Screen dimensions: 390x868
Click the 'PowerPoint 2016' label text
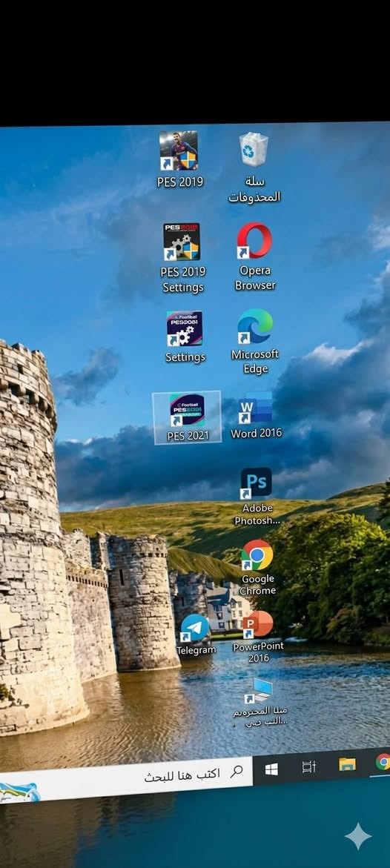pyautogui.click(x=258, y=652)
